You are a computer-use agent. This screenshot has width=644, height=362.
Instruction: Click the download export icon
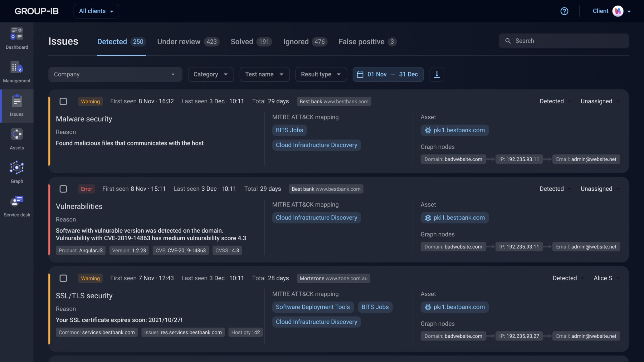pyautogui.click(x=437, y=75)
